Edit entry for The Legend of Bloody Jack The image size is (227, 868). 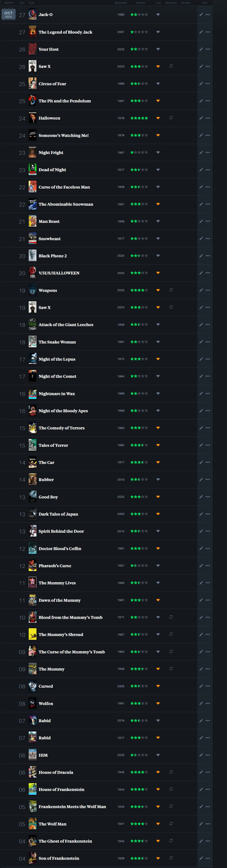[x=201, y=32]
